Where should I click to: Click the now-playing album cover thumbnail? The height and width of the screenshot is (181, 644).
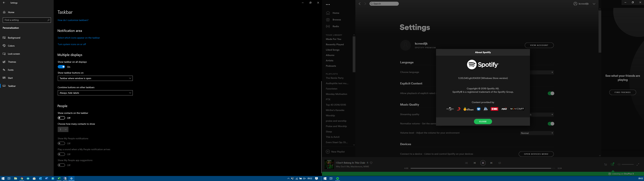pos(329,165)
